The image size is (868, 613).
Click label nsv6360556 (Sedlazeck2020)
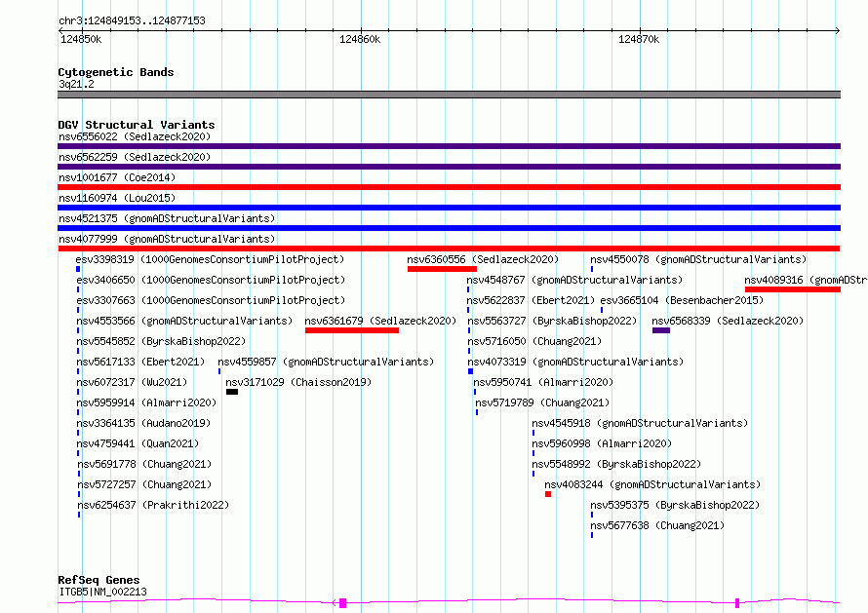(483, 259)
